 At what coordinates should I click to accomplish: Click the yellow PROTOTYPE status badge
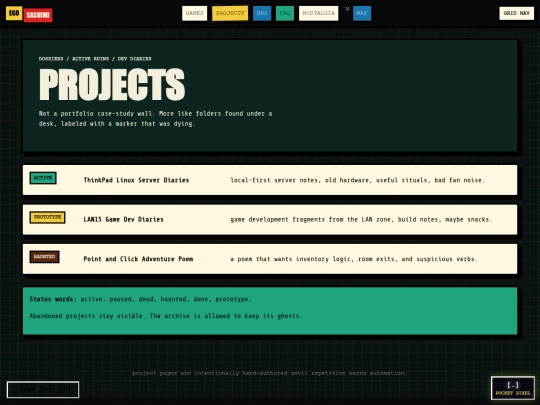coord(48,217)
